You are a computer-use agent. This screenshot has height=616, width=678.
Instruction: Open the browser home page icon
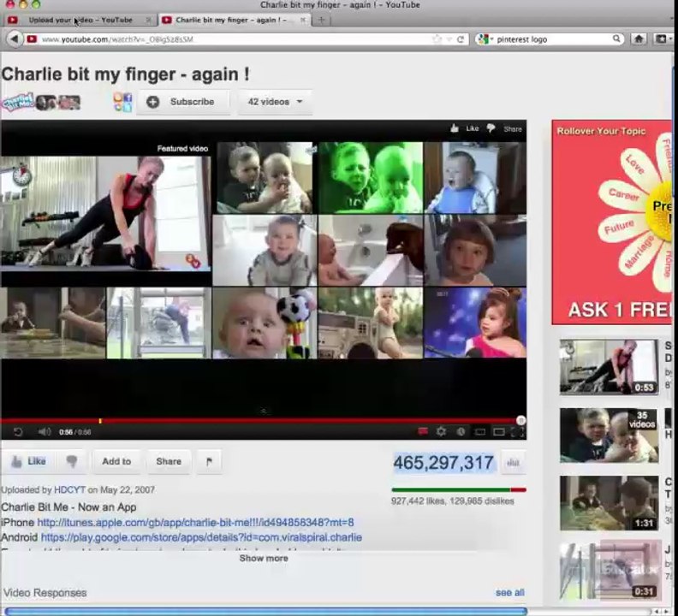(639, 39)
